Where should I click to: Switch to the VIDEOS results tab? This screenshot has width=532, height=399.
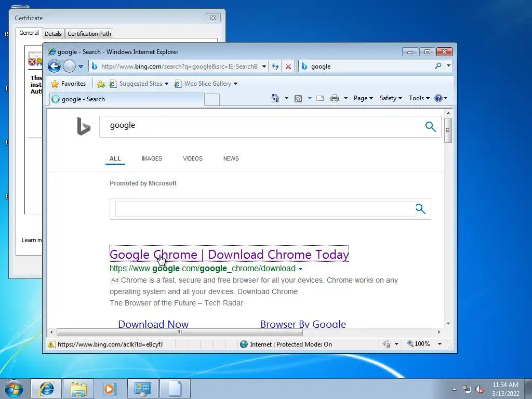(x=192, y=158)
